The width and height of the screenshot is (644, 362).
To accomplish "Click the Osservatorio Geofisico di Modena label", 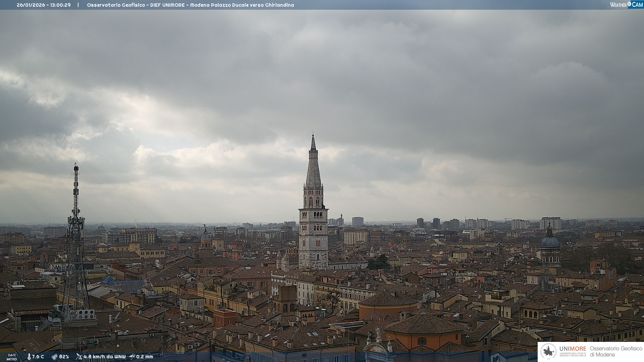I will coord(616,352).
